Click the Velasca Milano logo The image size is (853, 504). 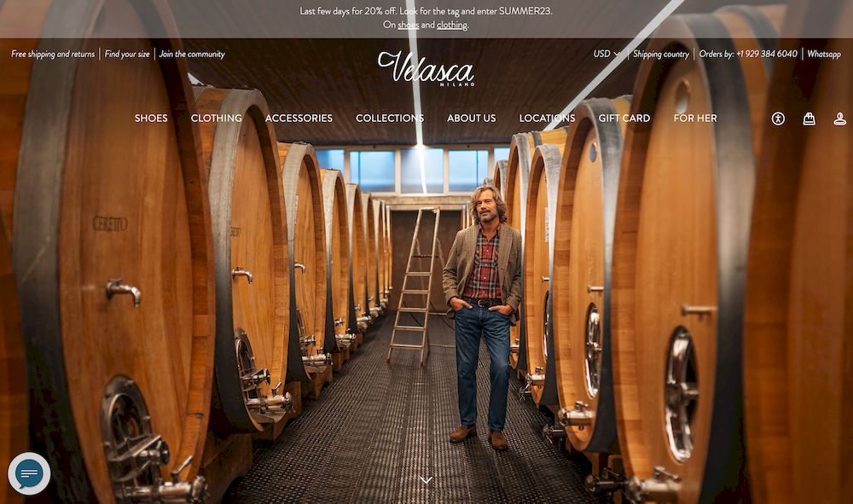coord(426,68)
